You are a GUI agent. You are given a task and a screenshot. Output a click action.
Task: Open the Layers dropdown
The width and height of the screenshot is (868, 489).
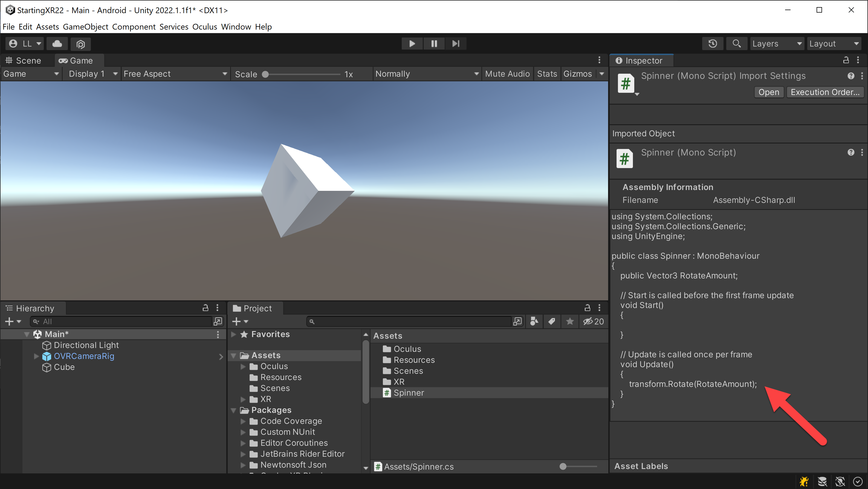777,44
